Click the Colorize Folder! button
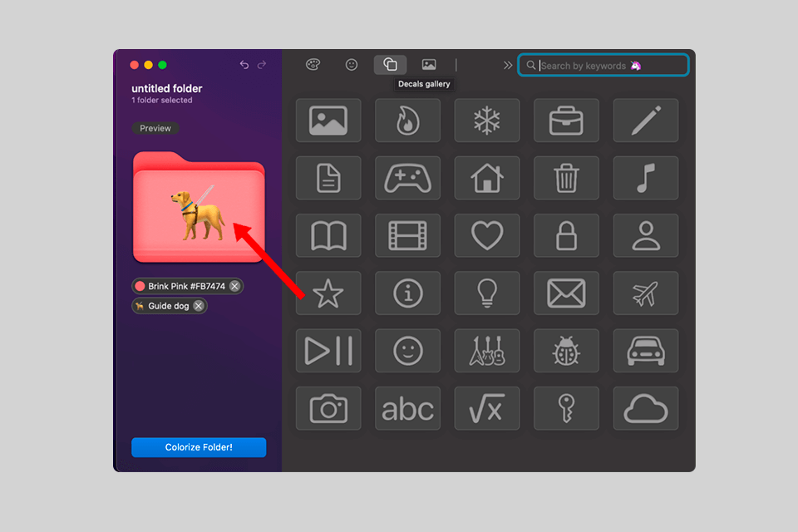Image resolution: width=798 pixels, height=532 pixels. 199,447
